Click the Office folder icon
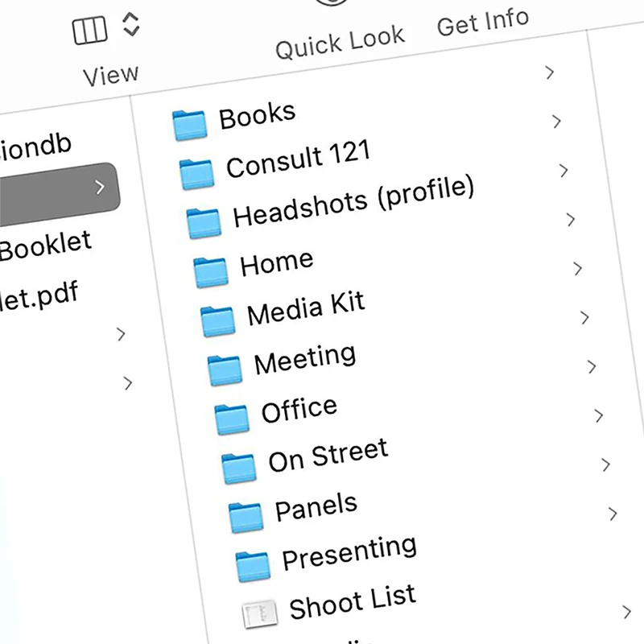 pos(230,419)
